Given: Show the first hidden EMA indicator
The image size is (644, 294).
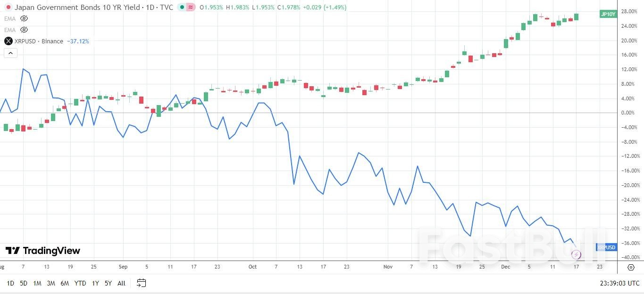Looking at the screenshot, I should [x=24, y=18].
